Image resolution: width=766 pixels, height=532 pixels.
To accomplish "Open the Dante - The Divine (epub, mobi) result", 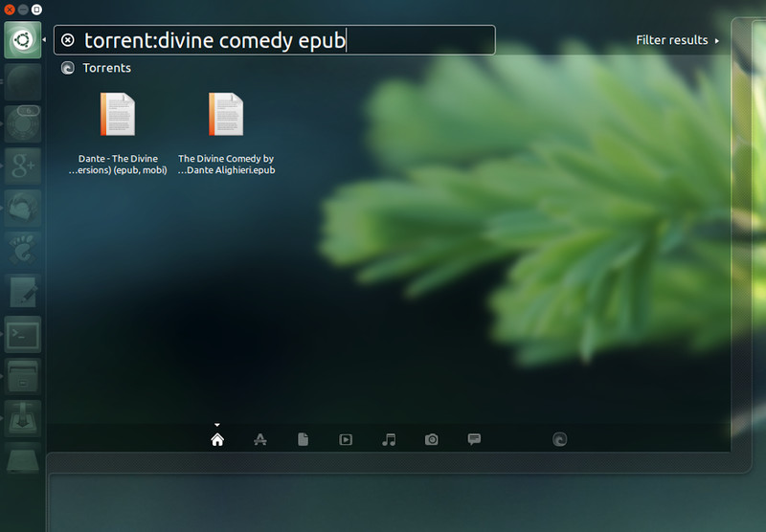I will click(118, 133).
